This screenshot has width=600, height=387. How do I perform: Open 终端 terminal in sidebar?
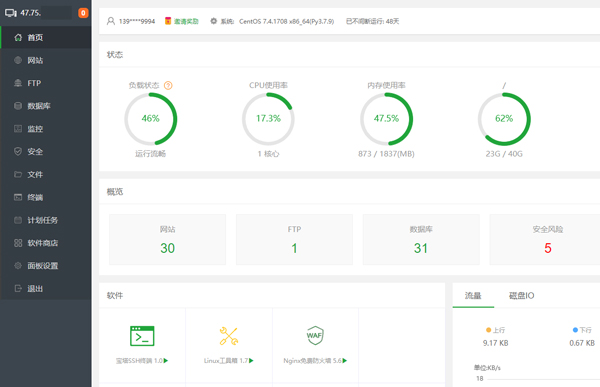(x=46, y=197)
